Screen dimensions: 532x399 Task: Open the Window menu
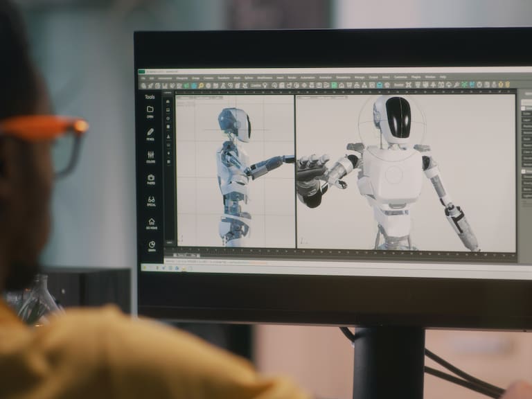(430, 78)
